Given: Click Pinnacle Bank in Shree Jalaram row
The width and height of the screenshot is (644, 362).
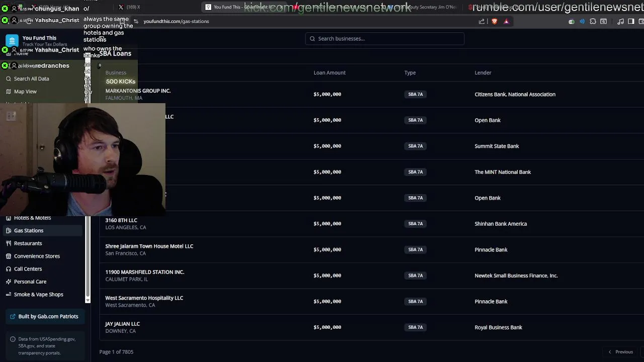Looking at the screenshot, I should 491,249.
